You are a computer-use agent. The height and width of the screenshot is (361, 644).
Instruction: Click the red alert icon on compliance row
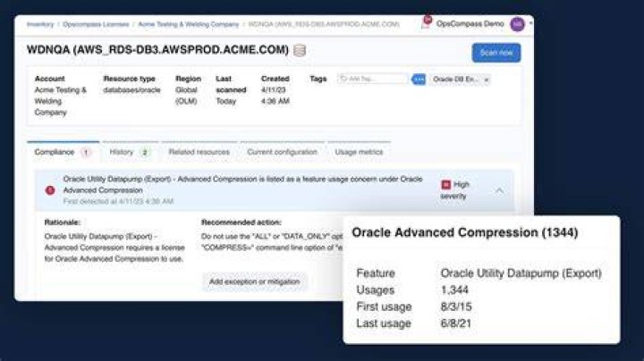[x=50, y=190]
